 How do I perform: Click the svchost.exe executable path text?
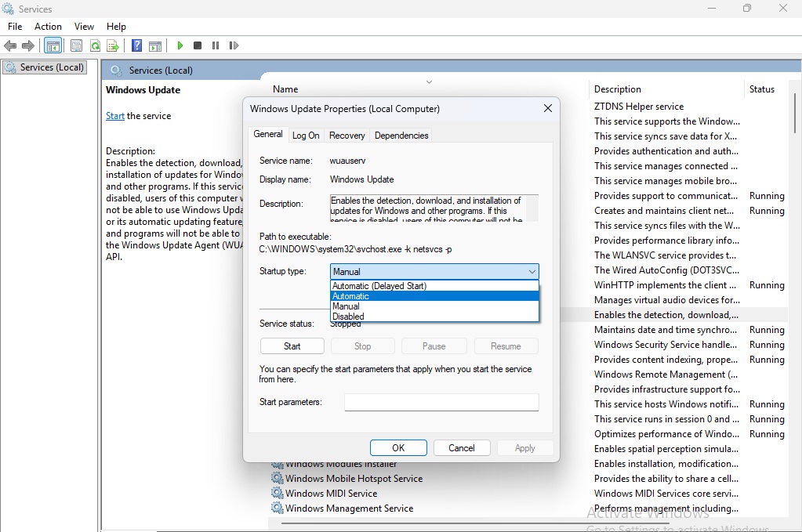tap(355, 249)
